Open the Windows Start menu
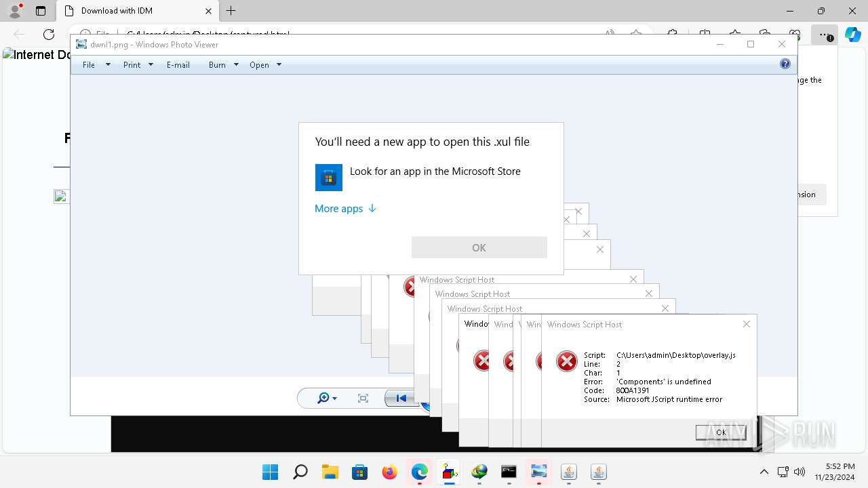This screenshot has height=488, width=868. pyautogui.click(x=270, y=472)
